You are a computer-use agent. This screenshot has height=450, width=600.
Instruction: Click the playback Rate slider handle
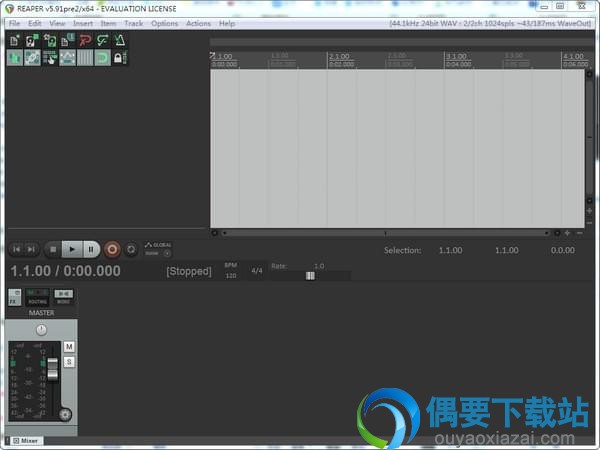310,276
